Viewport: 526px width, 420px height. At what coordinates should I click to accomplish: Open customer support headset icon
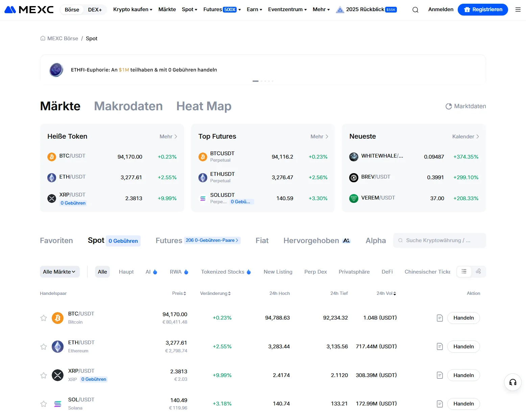(513, 382)
